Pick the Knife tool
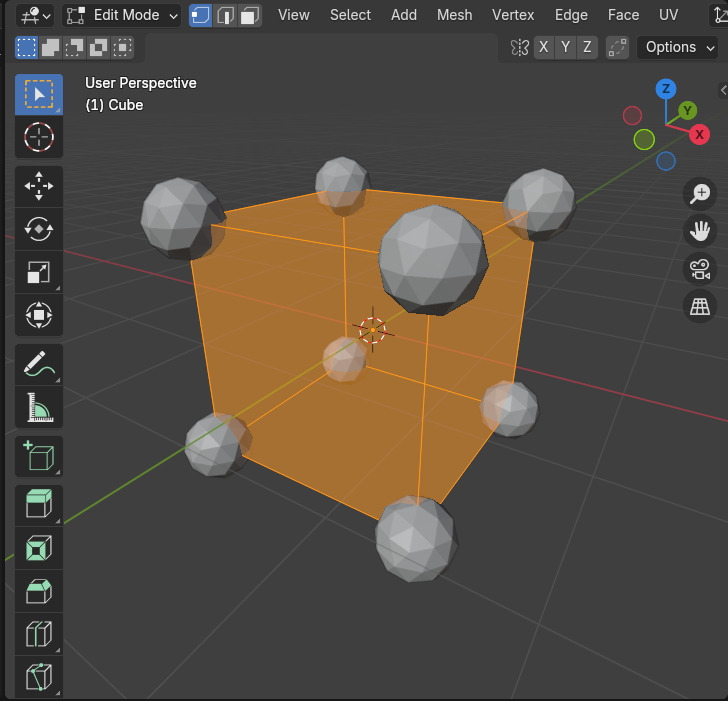This screenshot has height=701, width=728. (x=39, y=676)
